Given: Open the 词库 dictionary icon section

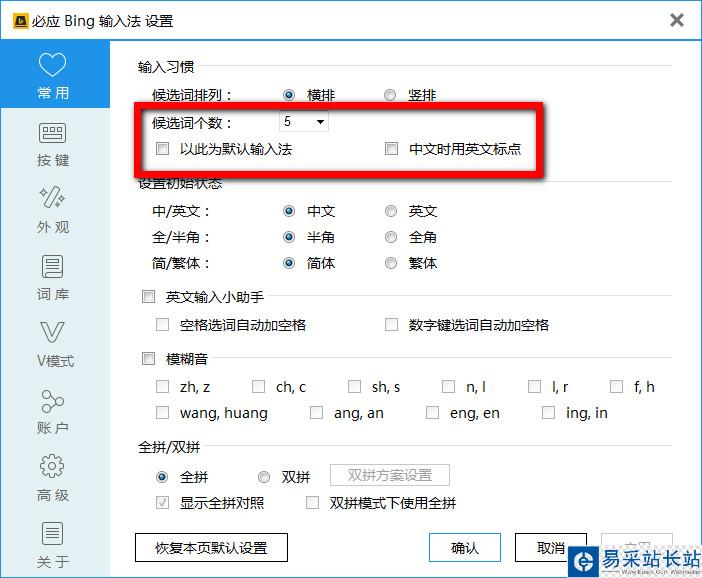Looking at the screenshot, I should point(53,278).
